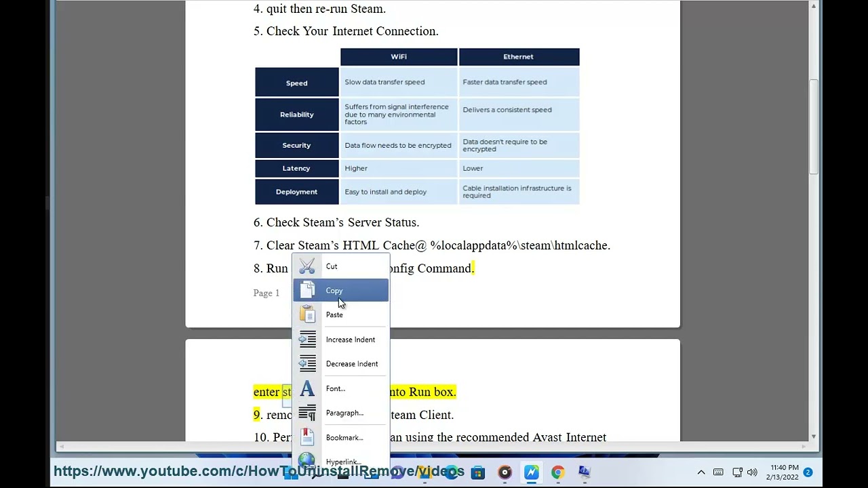Click the Security row label
Image resolution: width=868 pixels, height=488 pixels.
click(296, 145)
